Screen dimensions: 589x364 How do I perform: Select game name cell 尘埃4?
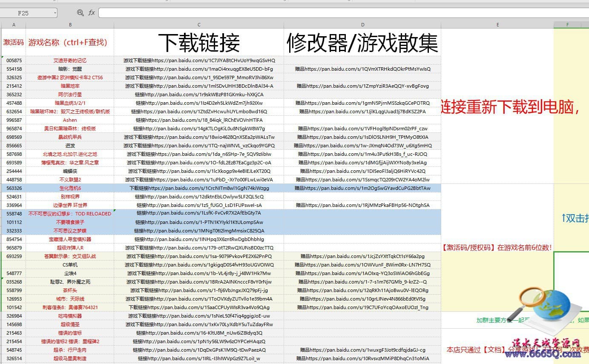70,273
